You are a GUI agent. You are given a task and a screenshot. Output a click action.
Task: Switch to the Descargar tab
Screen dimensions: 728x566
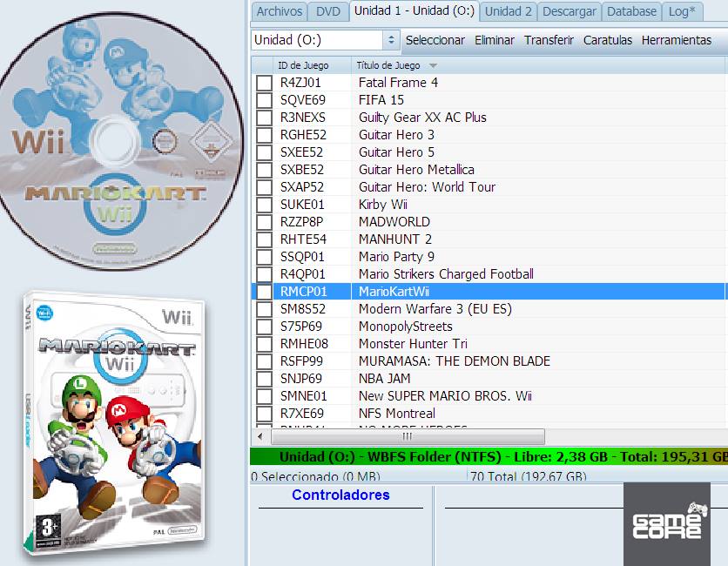(570, 11)
